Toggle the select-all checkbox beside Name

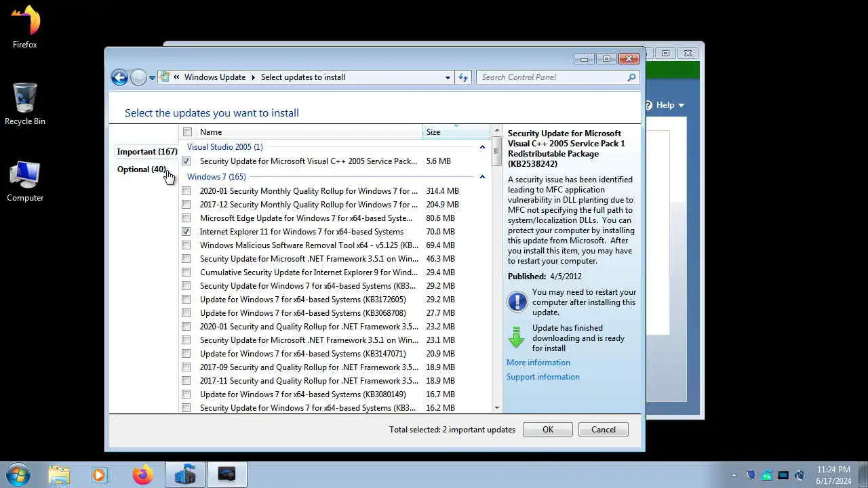point(187,132)
